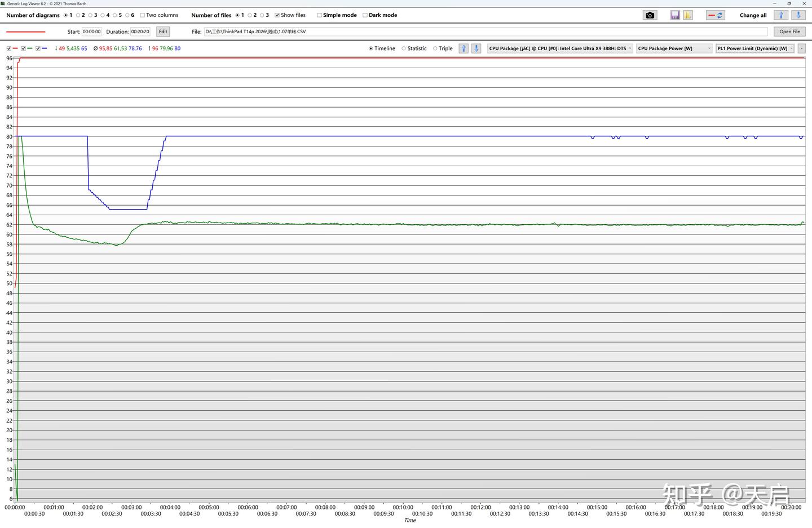Viewport: 812px width, 528px height.
Task: Select 4 diagrams radio button
Action: [x=103, y=15]
